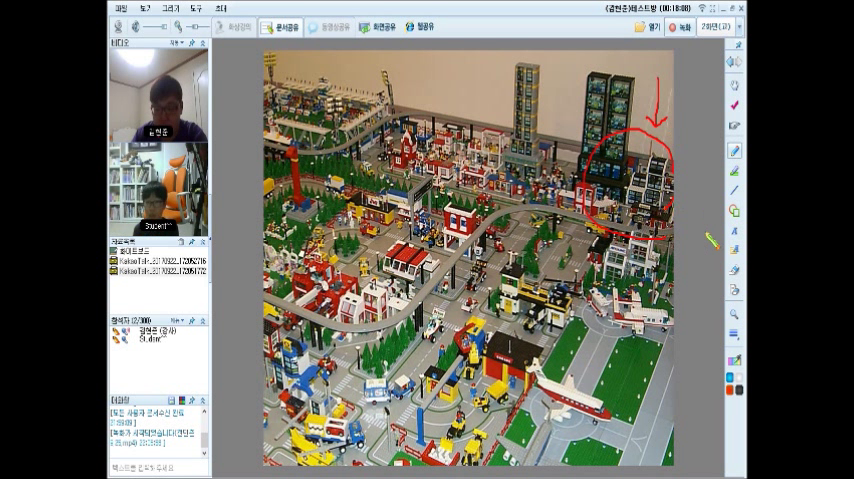Collapse the video panel
The height and width of the screenshot is (479, 854).
coord(203,43)
